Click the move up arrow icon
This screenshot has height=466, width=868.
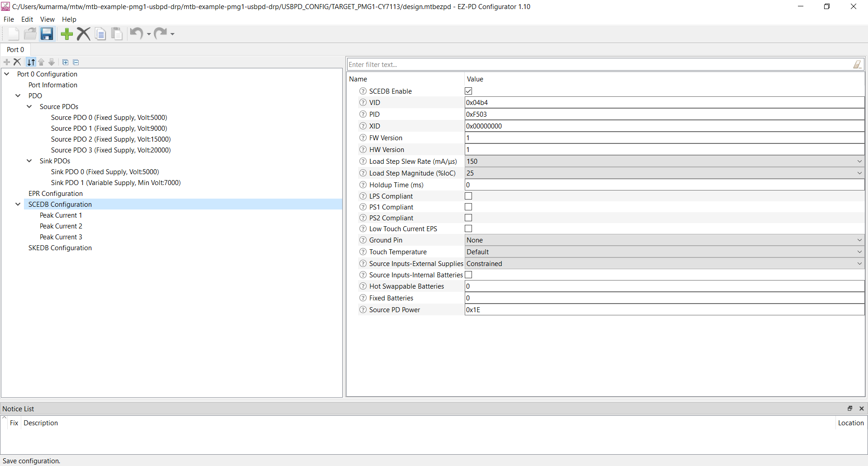pos(42,62)
